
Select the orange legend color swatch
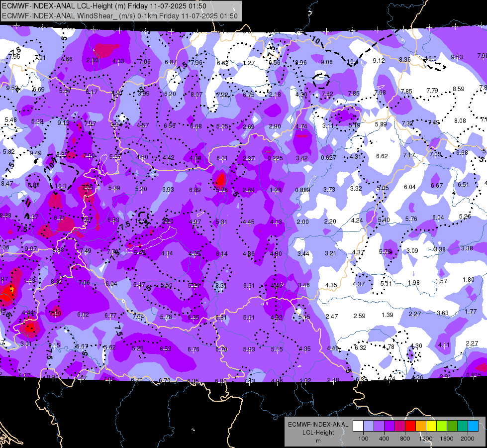(421, 426)
